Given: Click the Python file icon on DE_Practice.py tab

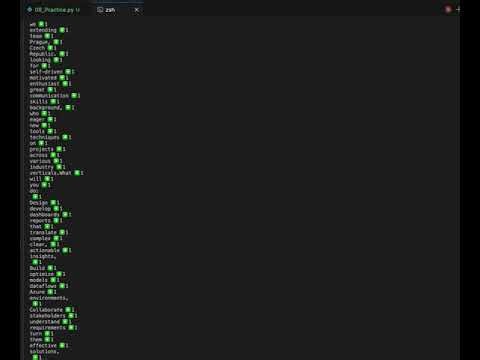Looking at the screenshot, I should click(30, 10).
